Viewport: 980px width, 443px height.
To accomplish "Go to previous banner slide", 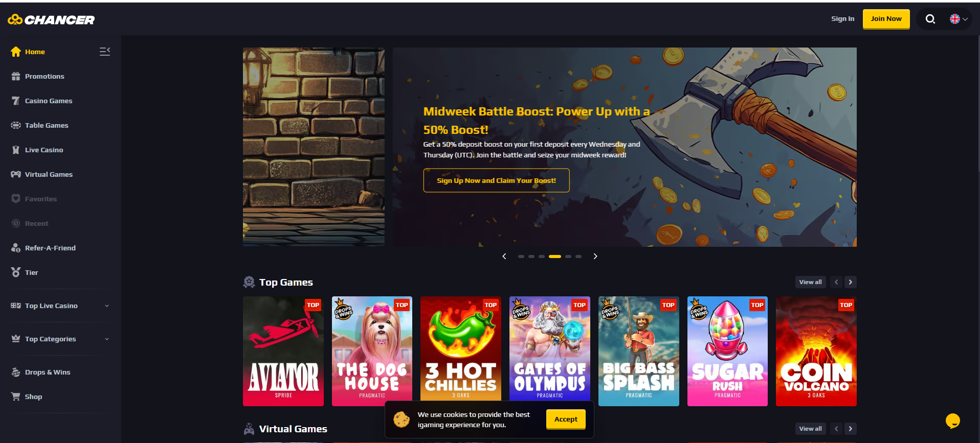I will coord(504,257).
